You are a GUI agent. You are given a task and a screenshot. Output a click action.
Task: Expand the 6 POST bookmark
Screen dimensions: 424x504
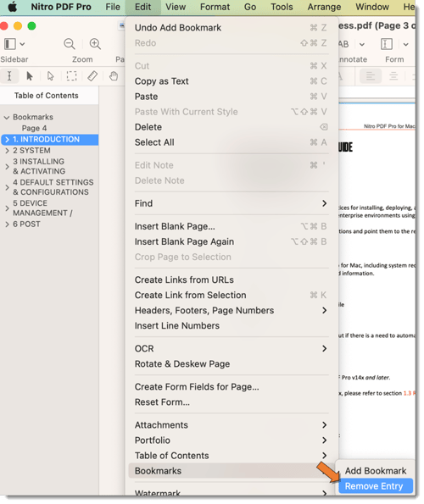(7, 224)
